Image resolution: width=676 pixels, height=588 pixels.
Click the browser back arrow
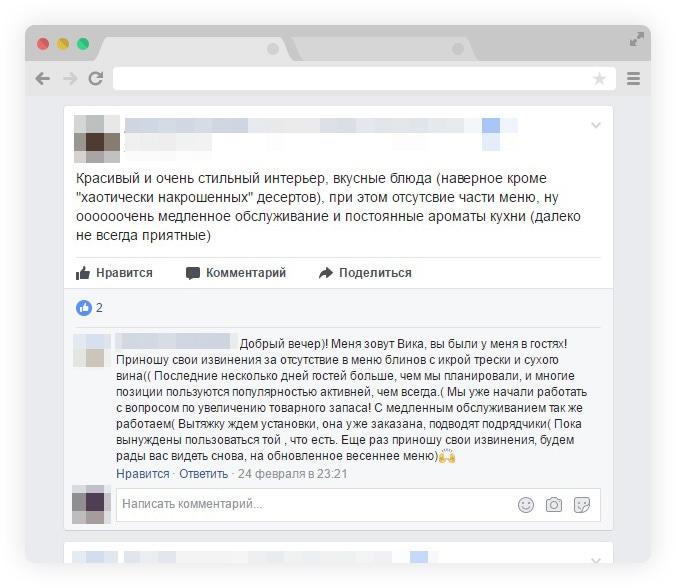43,79
